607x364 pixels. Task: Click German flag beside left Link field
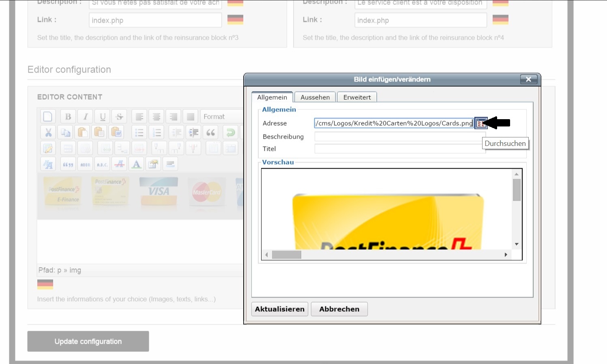click(x=235, y=19)
